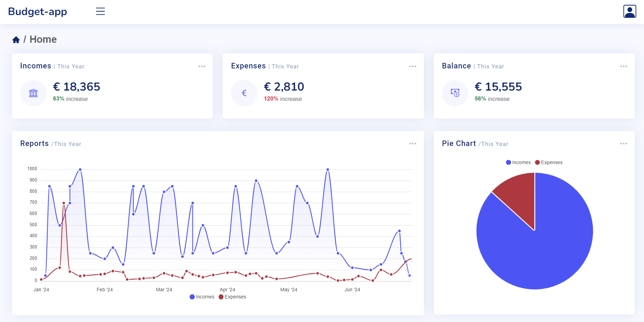Click the Jun '24 axis label
Image resolution: width=644 pixels, height=322 pixels.
(352, 290)
